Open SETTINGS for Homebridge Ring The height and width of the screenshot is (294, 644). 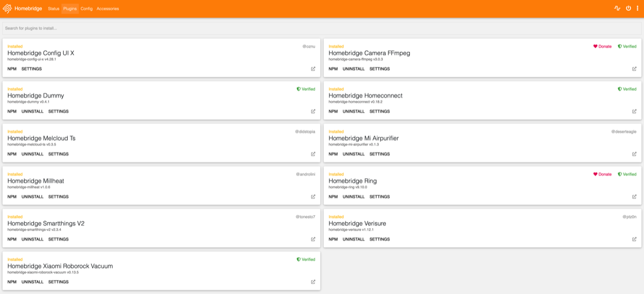click(x=379, y=196)
